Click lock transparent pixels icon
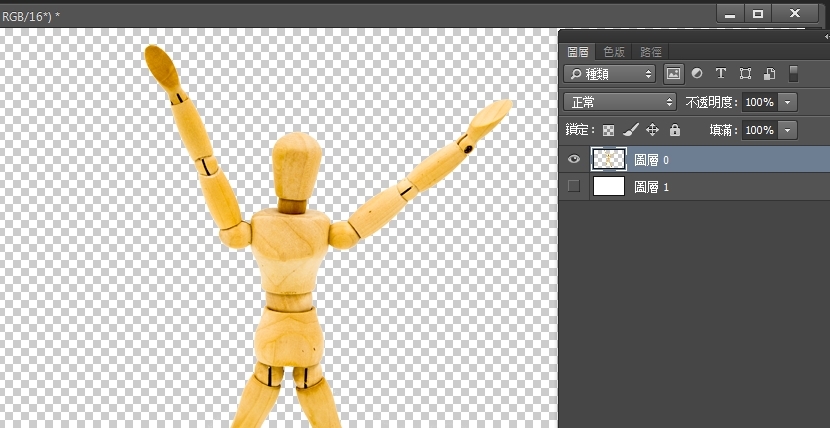 [x=609, y=130]
